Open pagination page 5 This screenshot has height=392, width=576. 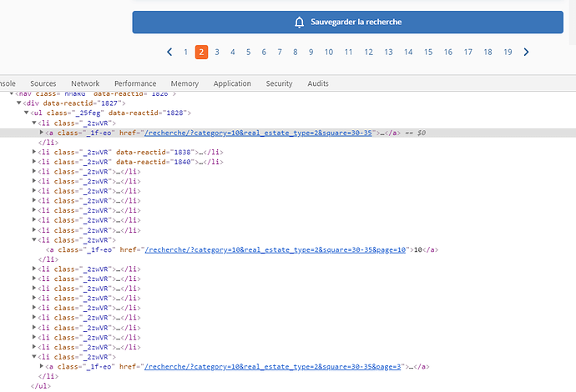tap(248, 52)
